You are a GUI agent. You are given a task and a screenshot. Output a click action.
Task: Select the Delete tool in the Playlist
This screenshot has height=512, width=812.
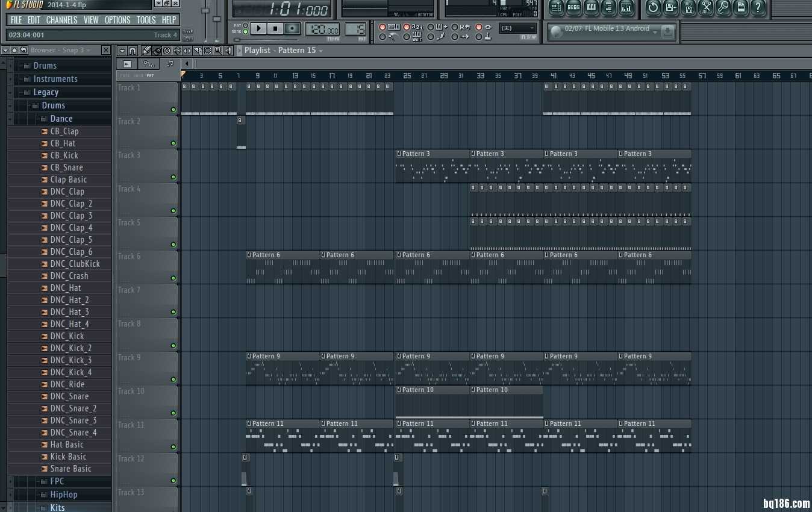[167, 50]
